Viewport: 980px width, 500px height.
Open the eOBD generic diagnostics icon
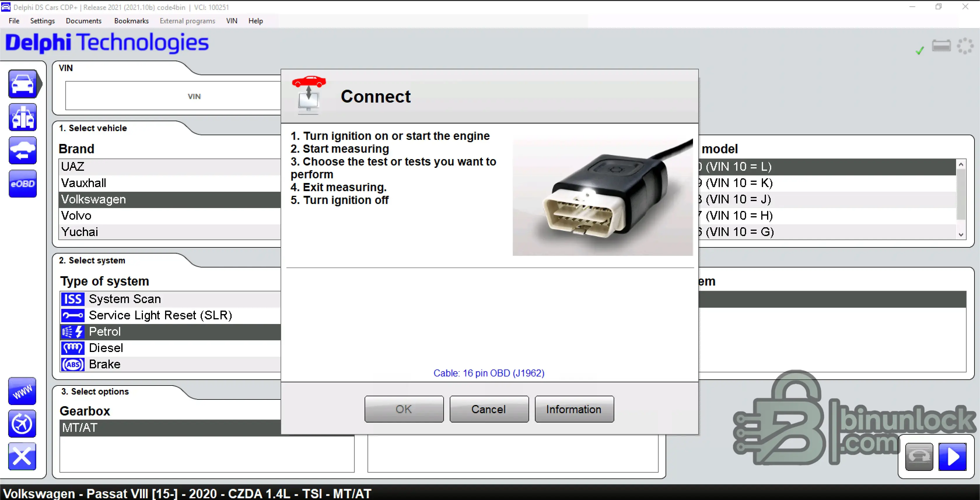click(x=23, y=184)
